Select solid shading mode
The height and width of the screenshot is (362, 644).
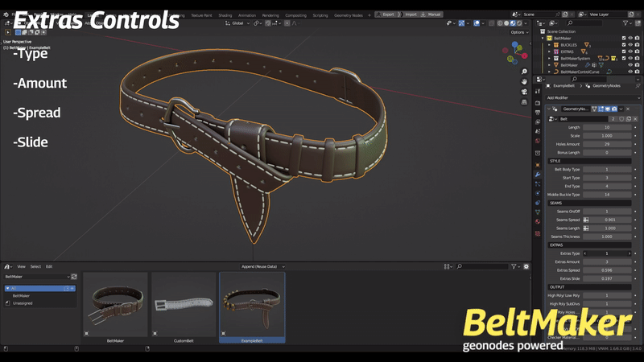506,23
